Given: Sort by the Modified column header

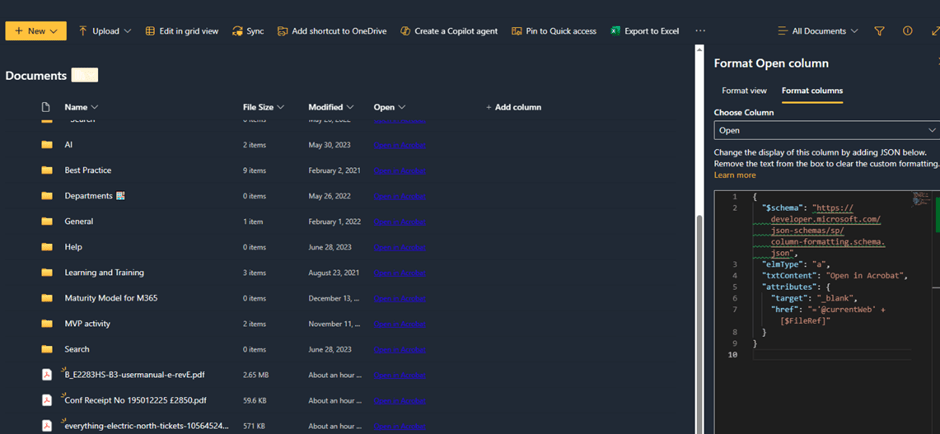Looking at the screenshot, I should pos(330,107).
